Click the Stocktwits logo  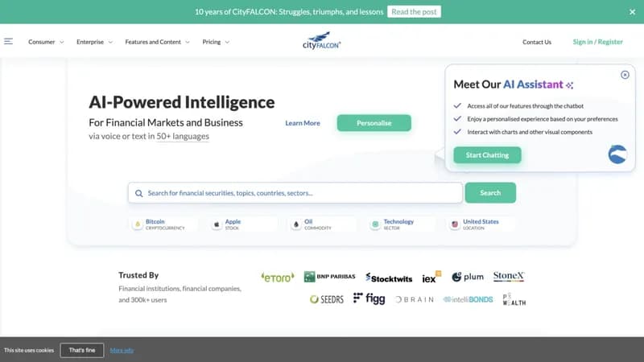pyautogui.click(x=389, y=278)
